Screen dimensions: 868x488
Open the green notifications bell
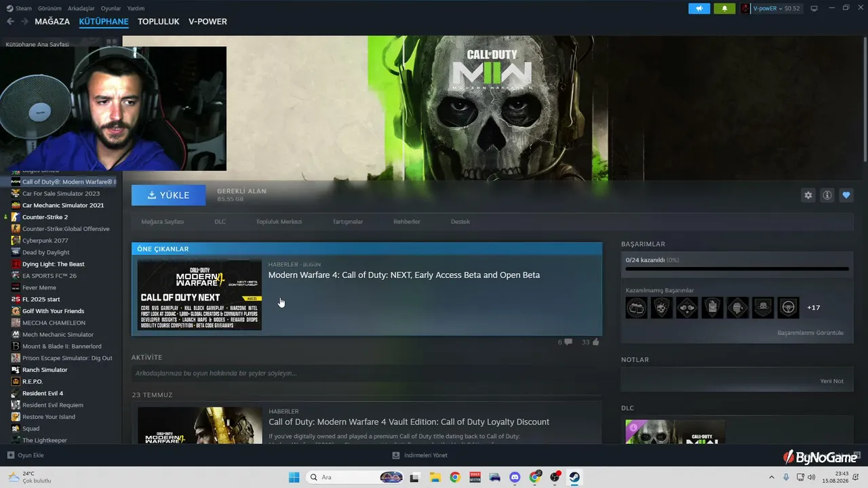(724, 9)
